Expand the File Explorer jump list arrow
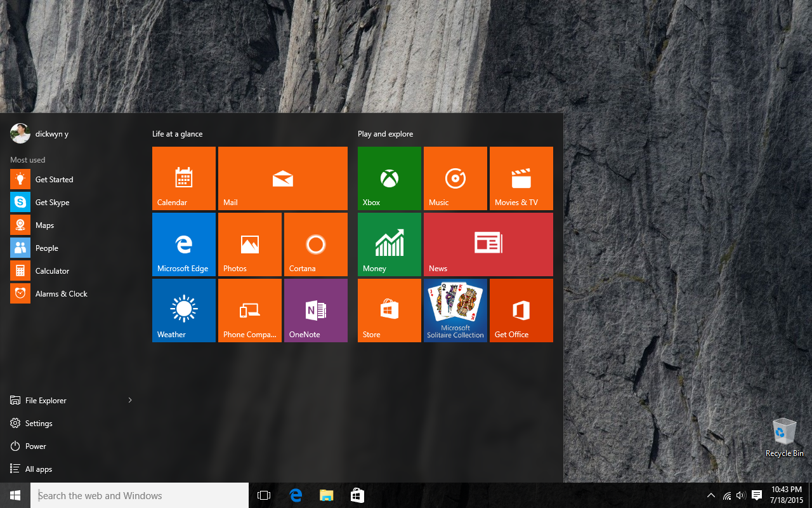The width and height of the screenshot is (812, 508). click(130, 401)
